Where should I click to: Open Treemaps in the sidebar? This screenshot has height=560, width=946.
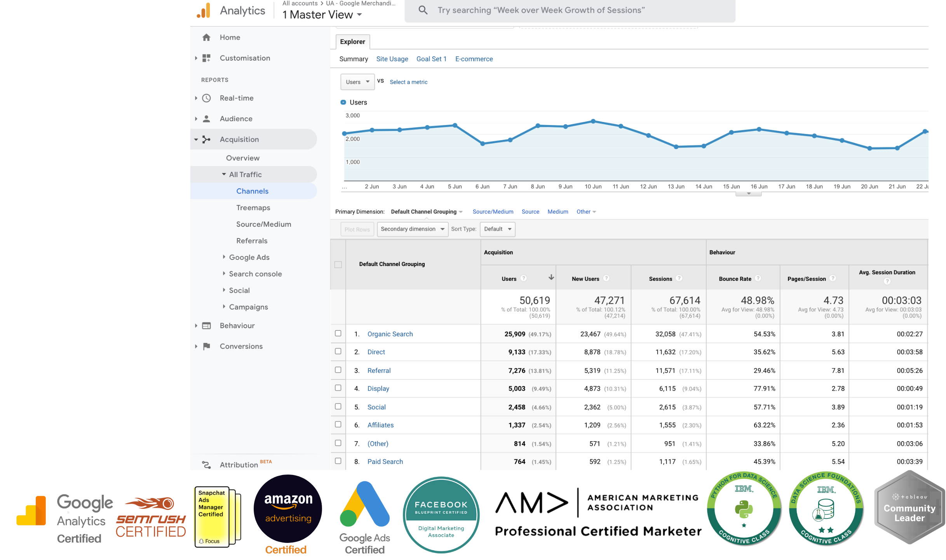[x=253, y=208]
